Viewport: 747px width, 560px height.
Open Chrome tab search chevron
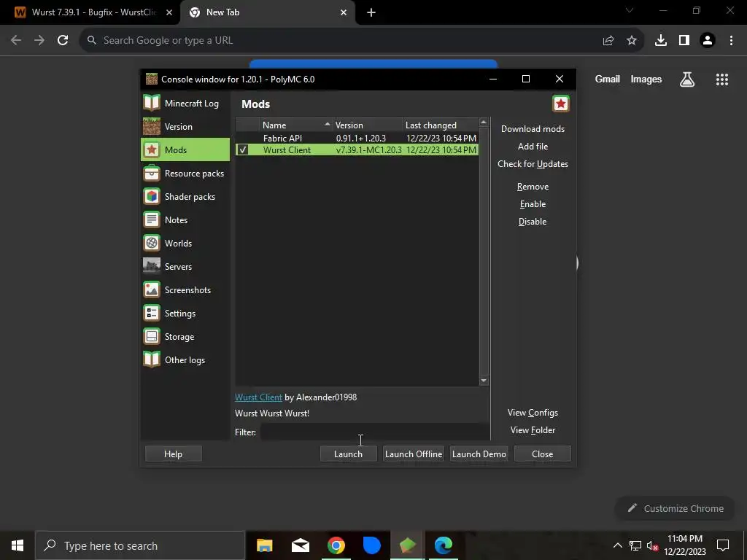point(630,10)
